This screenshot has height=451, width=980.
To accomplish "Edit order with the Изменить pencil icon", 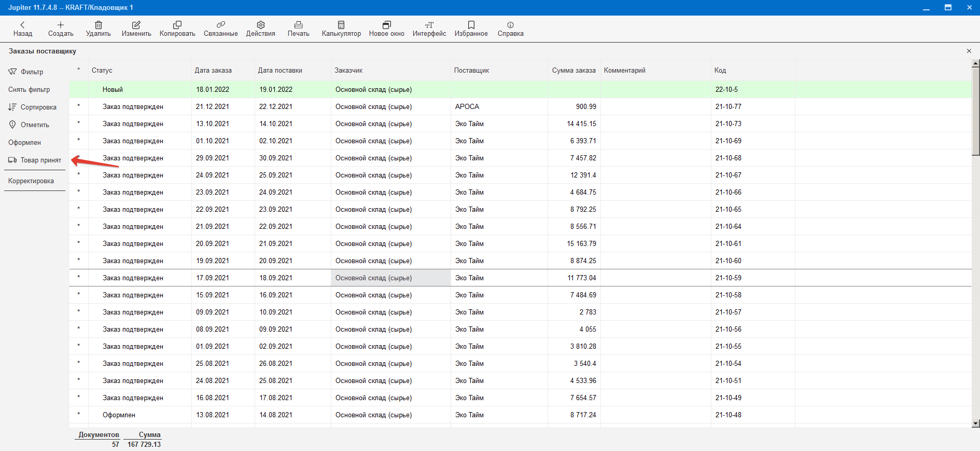I will coord(136,25).
